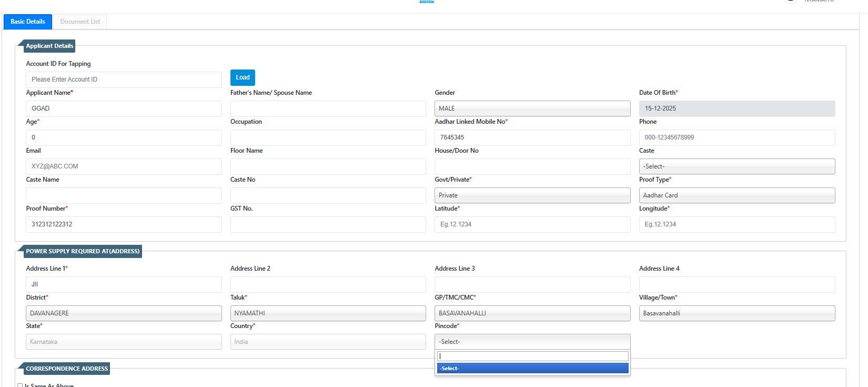Select the Basic Details tab
The width and height of the screenshot is (868, 387).
click(x=28, y=22)
